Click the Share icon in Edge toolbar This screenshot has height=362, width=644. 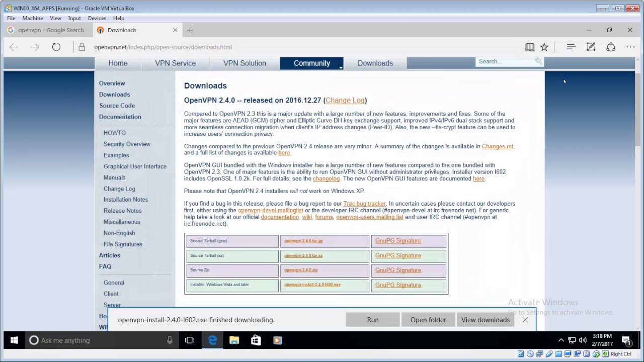611,47
